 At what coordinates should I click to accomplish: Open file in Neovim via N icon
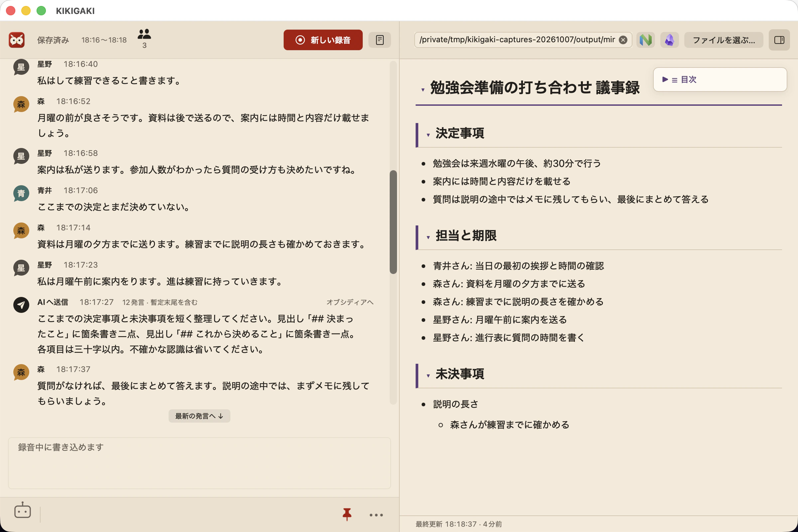point(645,40)
